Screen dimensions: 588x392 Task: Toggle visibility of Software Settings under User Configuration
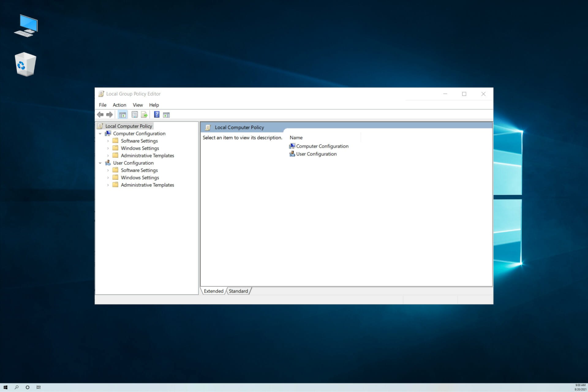point(108,170)
